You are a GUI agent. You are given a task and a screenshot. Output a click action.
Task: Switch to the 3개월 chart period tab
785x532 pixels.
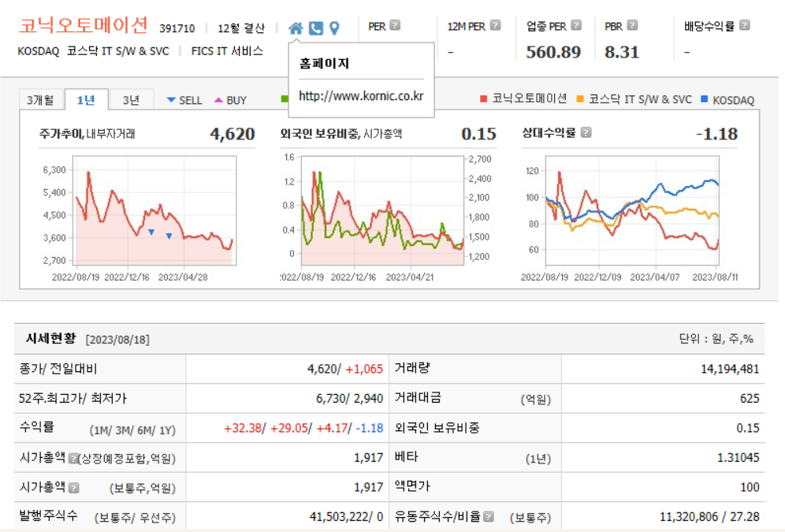coord(41,99)
